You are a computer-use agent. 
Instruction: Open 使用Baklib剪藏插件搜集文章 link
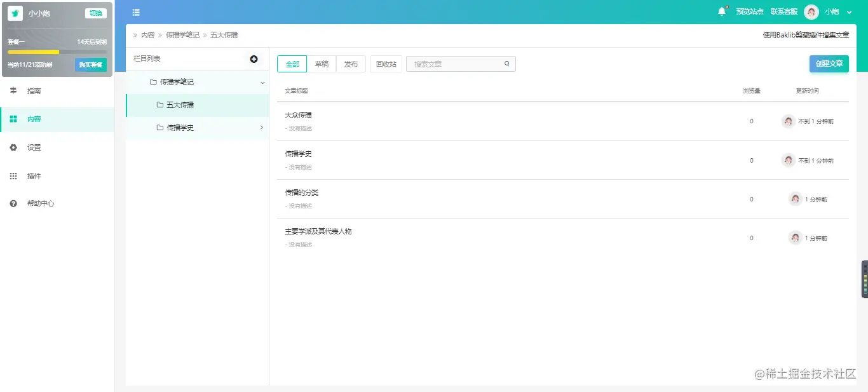click(806, 36)
